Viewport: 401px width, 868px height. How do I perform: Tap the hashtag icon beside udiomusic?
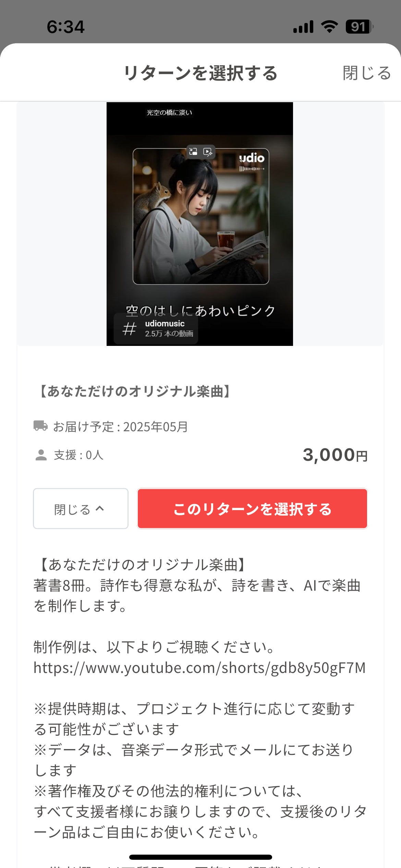click(129, 329)
